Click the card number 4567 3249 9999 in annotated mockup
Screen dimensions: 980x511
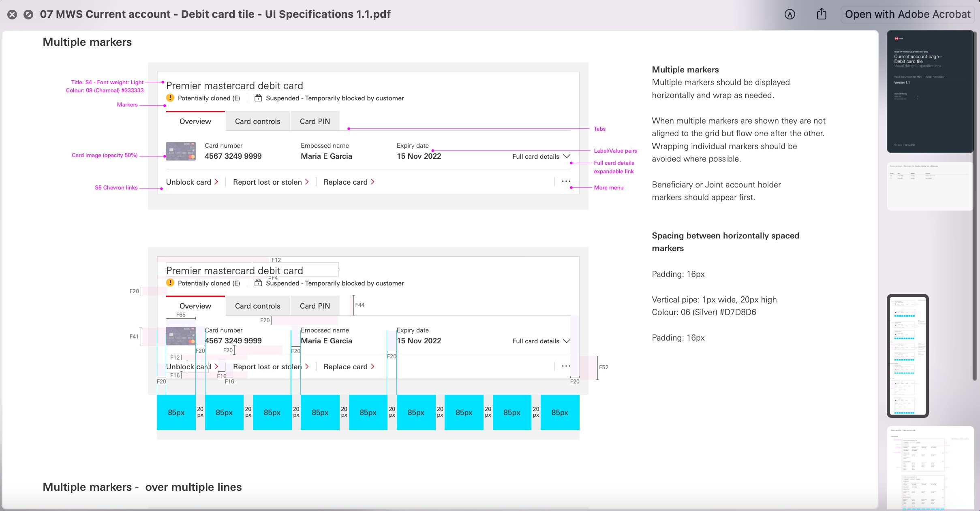233,156
